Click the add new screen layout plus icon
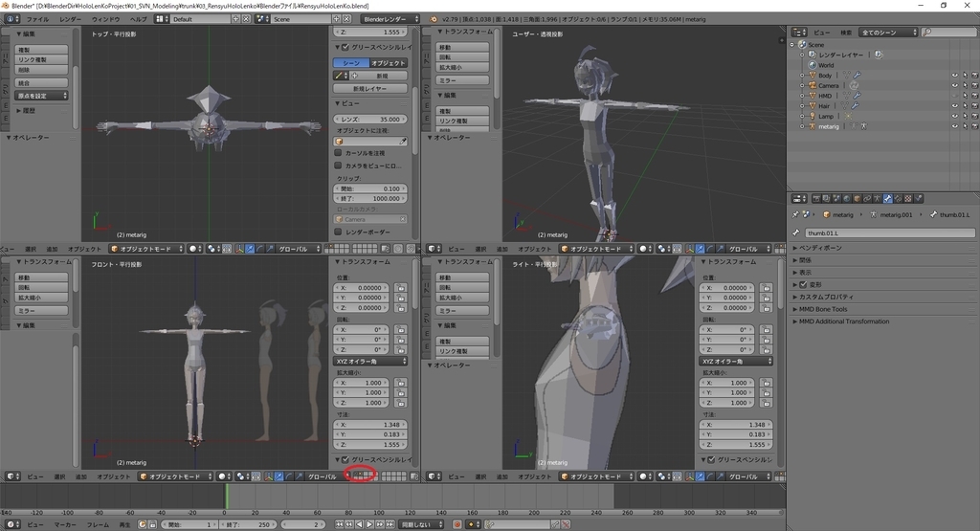 click(x=235, y=19)
